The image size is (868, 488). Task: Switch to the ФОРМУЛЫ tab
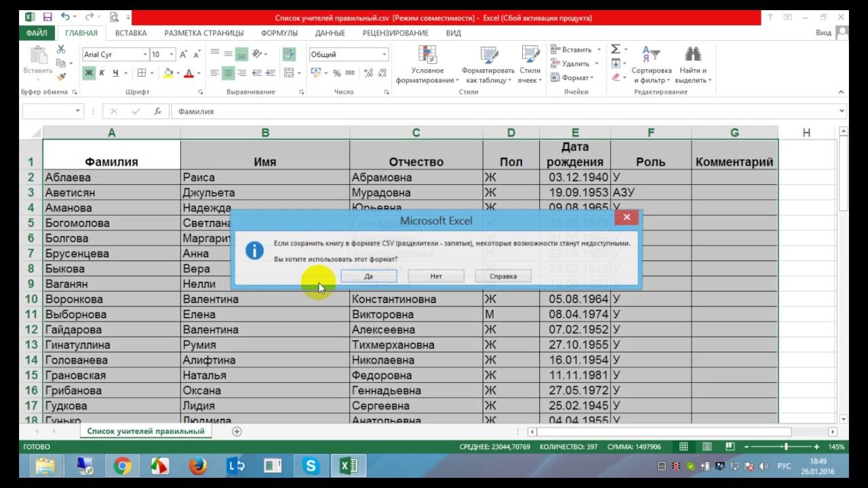click(279, 33)
